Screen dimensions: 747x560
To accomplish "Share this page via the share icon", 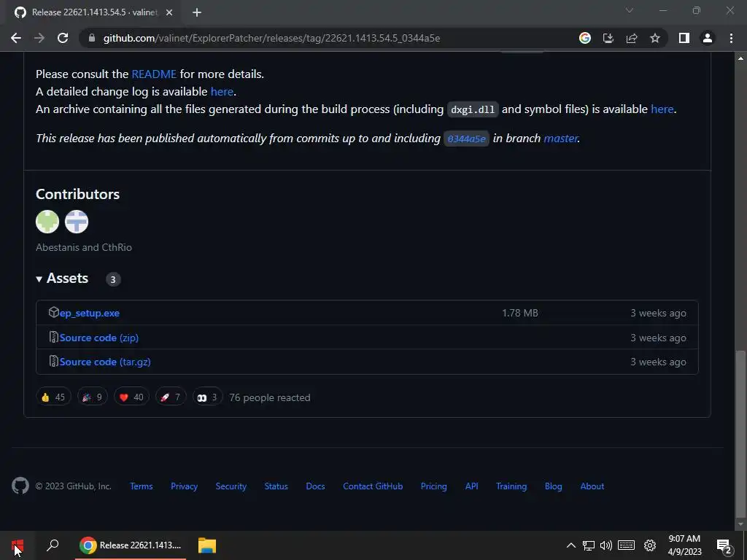I will 632,38.
